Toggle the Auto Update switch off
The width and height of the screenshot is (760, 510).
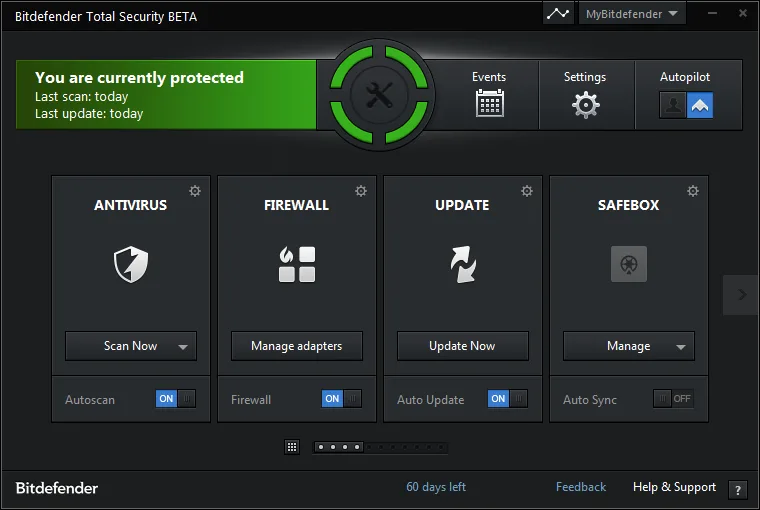tap(507, 399)
